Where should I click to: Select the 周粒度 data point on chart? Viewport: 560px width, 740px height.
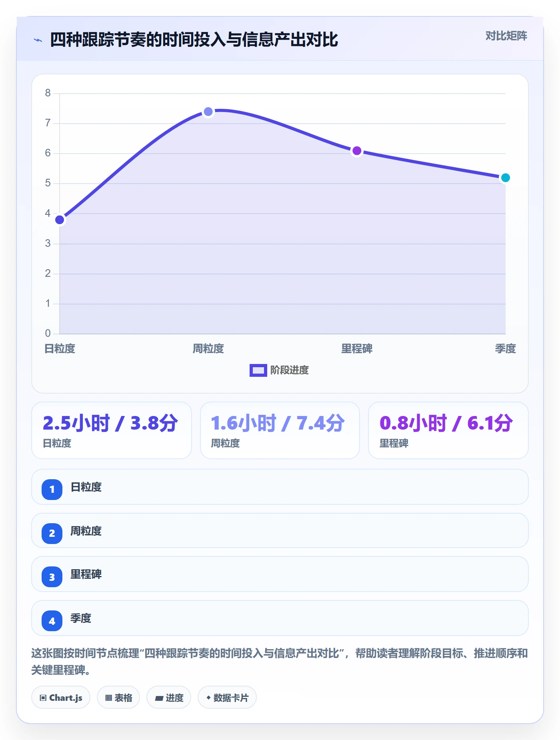[x=208, y=112]
